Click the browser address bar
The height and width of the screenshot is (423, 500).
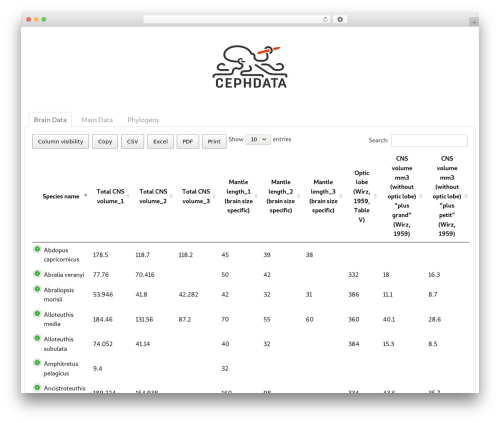[x=236, y=19]
